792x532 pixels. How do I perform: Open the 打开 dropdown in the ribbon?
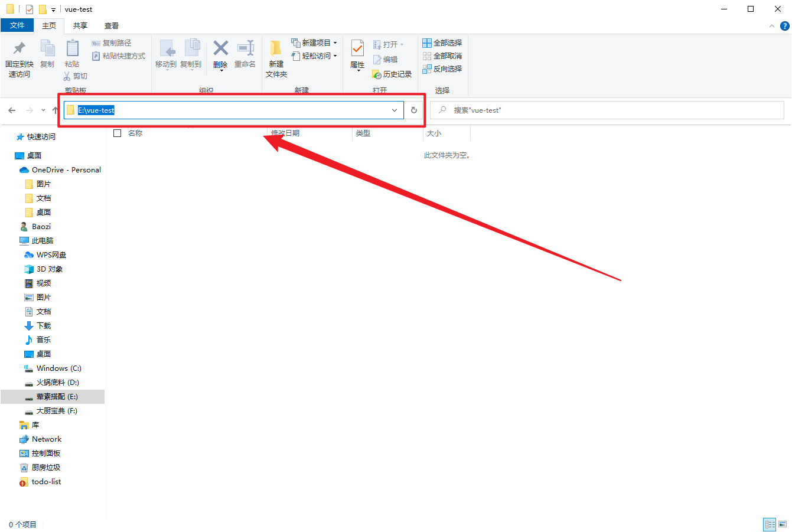pos(389,45)
